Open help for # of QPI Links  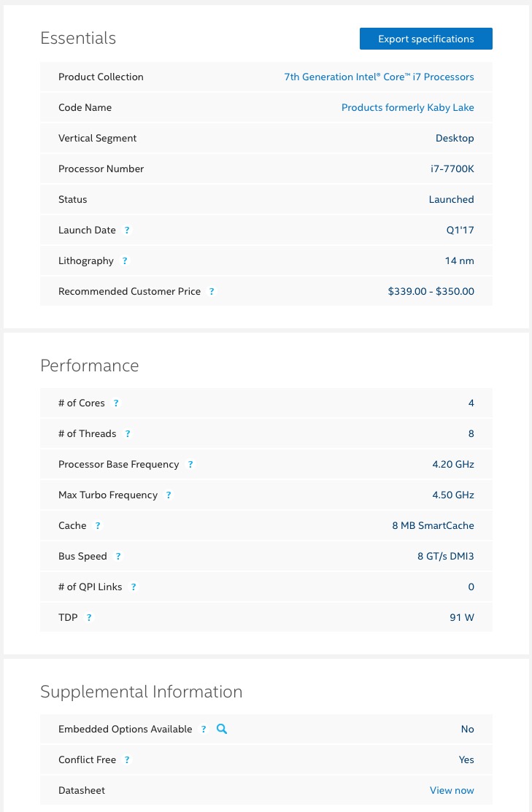(133, 587)
